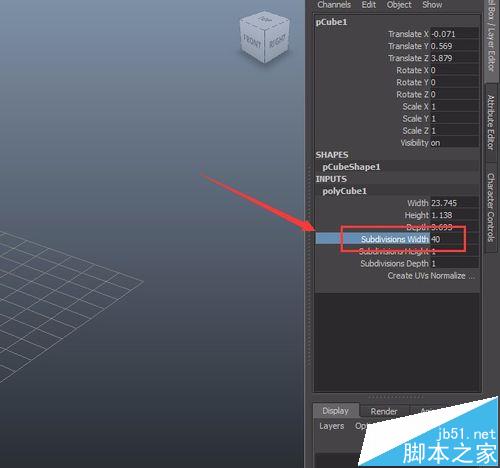Screen dimensions: 500x468
Task: Click the Rotate Z value field
Action: click(454, 94)
